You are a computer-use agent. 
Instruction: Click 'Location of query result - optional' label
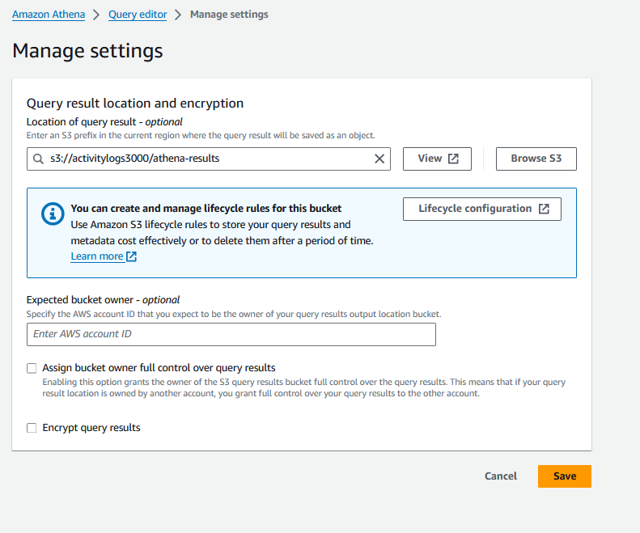[x=104, y=122]
